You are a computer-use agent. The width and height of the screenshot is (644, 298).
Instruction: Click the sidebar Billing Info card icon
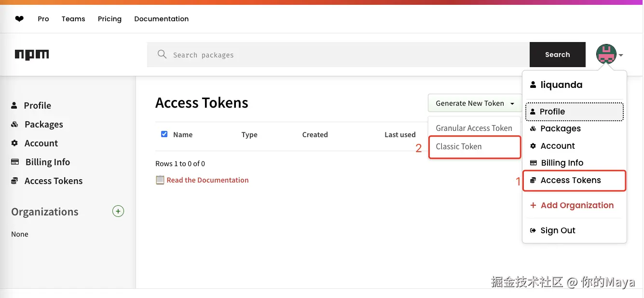coord(15,162)
